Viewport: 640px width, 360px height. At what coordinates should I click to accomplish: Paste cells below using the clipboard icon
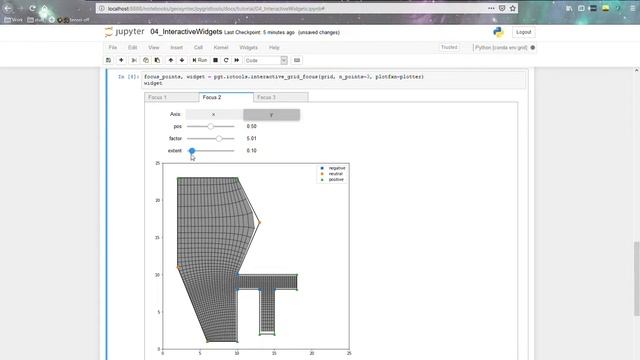(x=157, y=60)
